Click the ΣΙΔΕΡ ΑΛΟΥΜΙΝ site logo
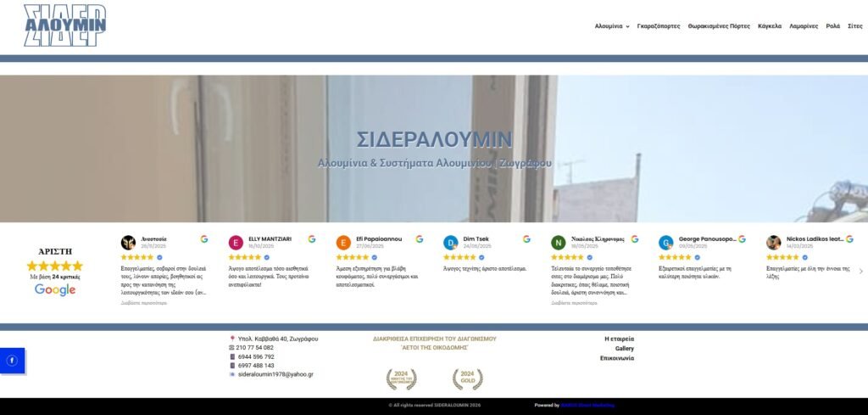Viewport: 868px width, 415px height. click(x=64, y=25)
